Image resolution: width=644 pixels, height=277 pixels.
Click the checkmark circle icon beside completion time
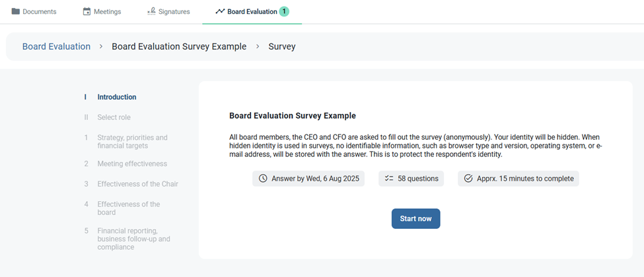[468, 179]
